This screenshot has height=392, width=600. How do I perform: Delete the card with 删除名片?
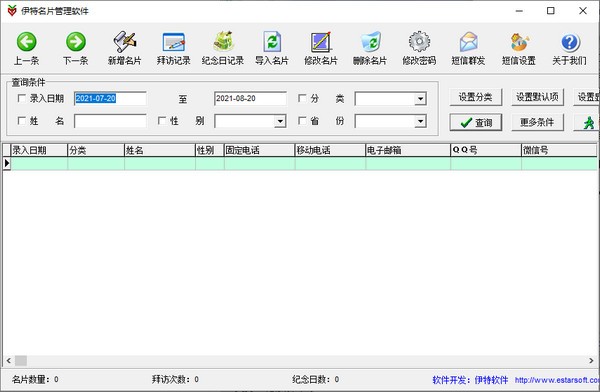point(370,49)
